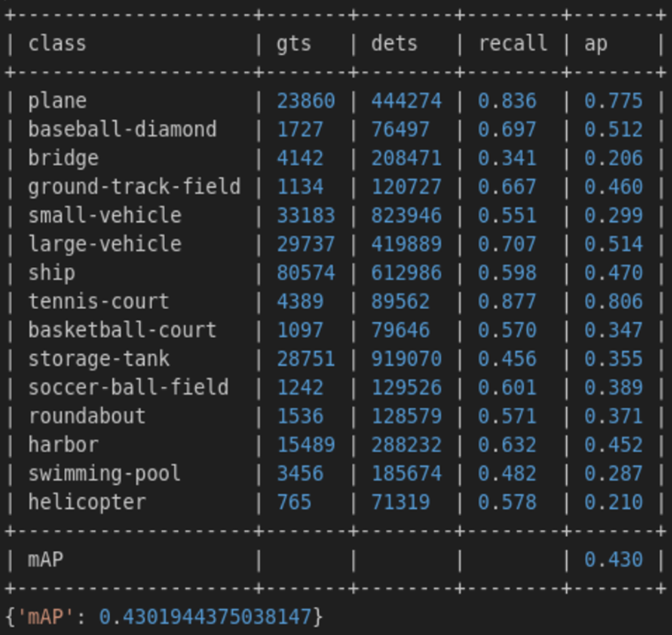Select the 'plane' class name
Image resolution: width=672 pixels, height=635 pixels.
click(57, 101)
